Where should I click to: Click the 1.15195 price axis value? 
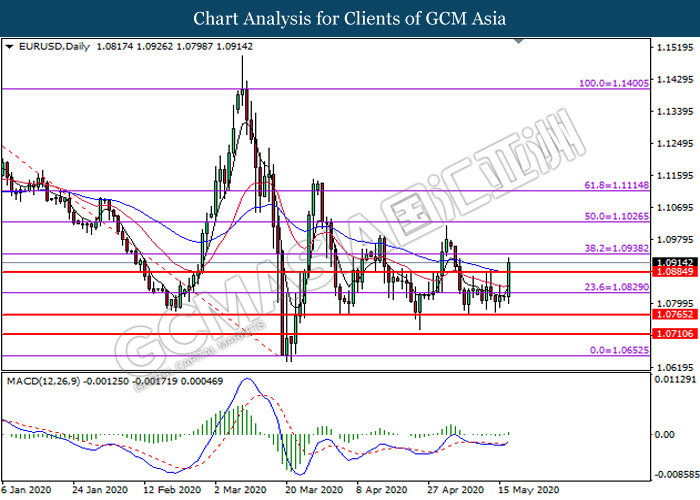click(x=672, y=47)
